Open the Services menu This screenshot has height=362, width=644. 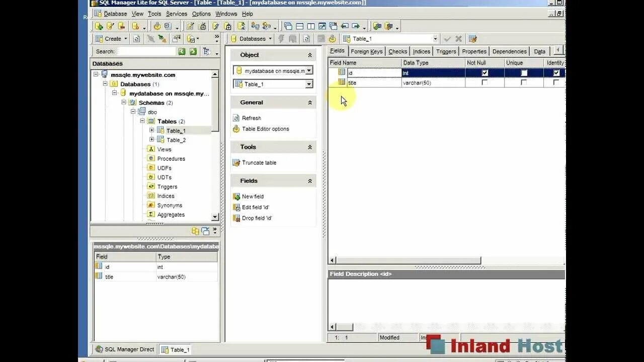(177, 14)
